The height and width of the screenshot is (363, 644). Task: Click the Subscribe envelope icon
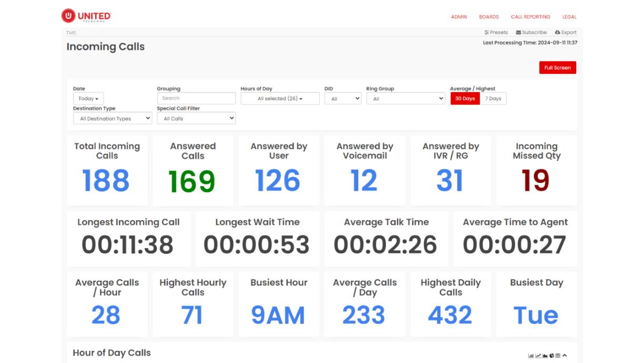531,32
